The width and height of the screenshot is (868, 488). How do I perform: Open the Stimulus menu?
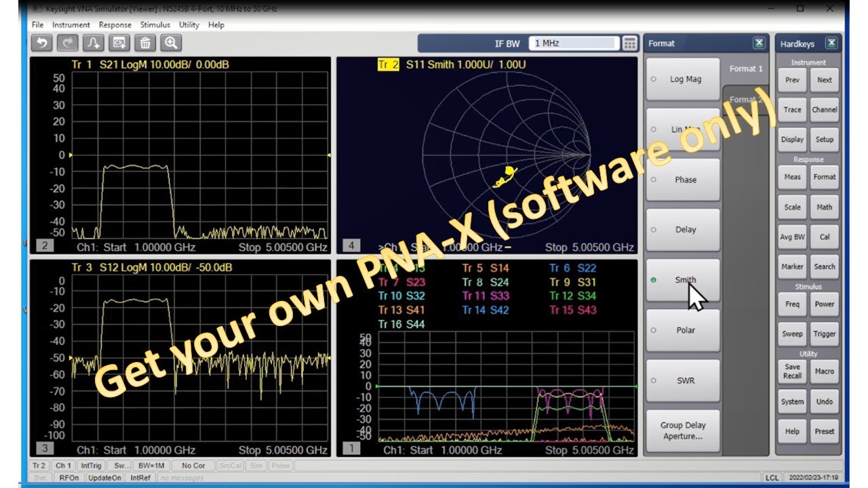[x=155, y=24]
